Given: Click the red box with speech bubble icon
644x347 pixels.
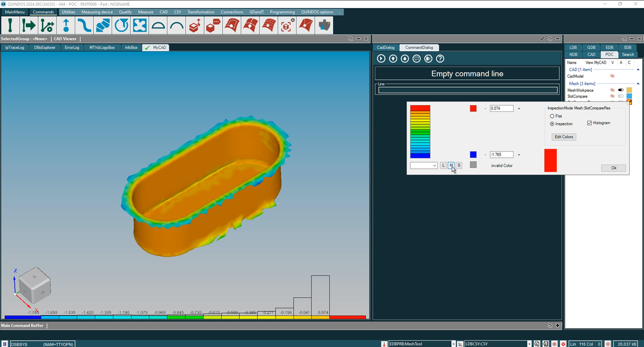Looking at the screenshot, I should [214, 25].
